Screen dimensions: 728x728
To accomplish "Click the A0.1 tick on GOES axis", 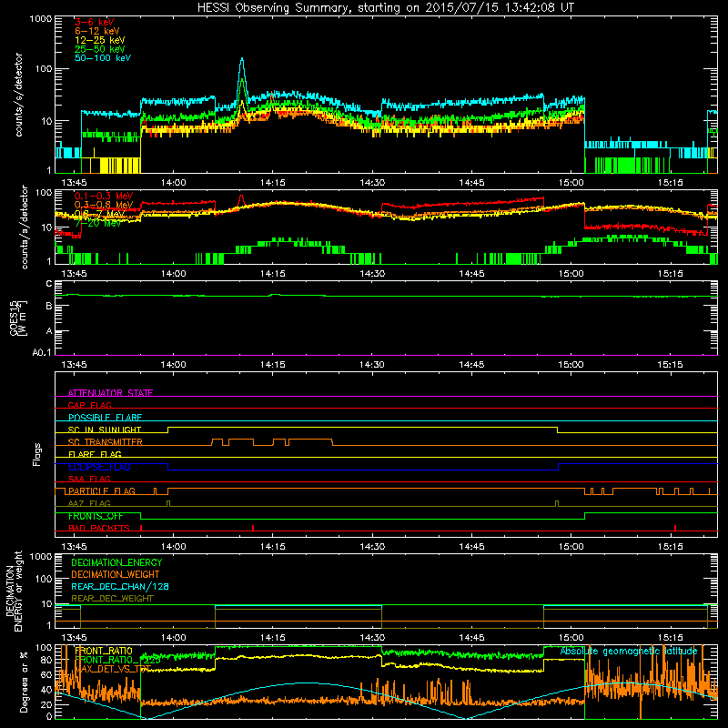I will pyautogui.click(x=42, y=352).
